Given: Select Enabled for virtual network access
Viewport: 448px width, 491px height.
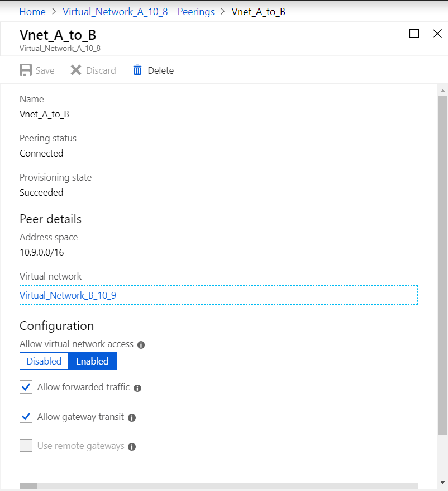Looking at the screenshot, I should pos(92,361).
